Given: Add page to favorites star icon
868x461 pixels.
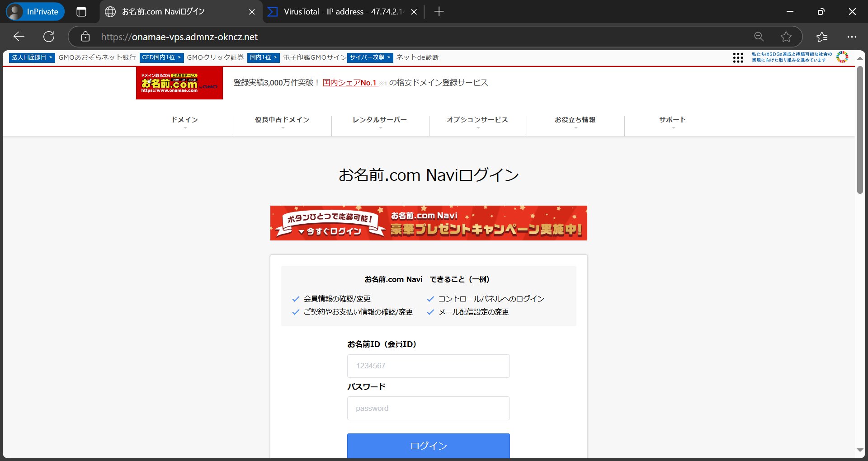Looking at the screenshot, I should (786, 37).
